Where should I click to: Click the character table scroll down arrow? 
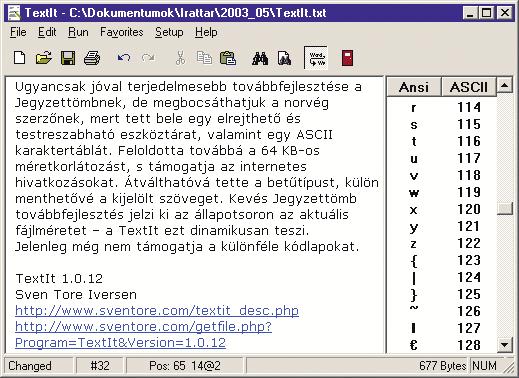pyautogui.click(x=505, y=344)
